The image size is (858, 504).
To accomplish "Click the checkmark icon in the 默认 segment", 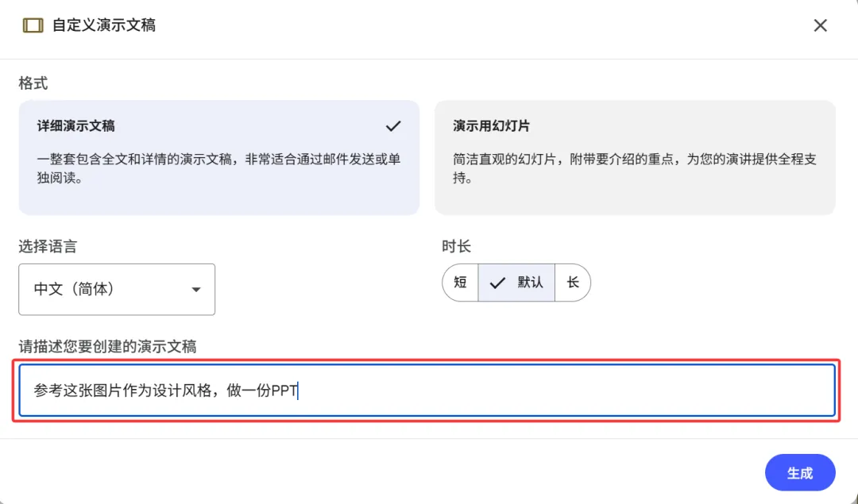I will click(x=497, y=283).
